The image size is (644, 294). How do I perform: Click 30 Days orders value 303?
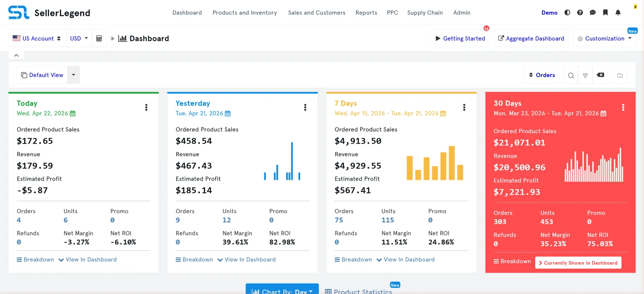tap(500, 222)
